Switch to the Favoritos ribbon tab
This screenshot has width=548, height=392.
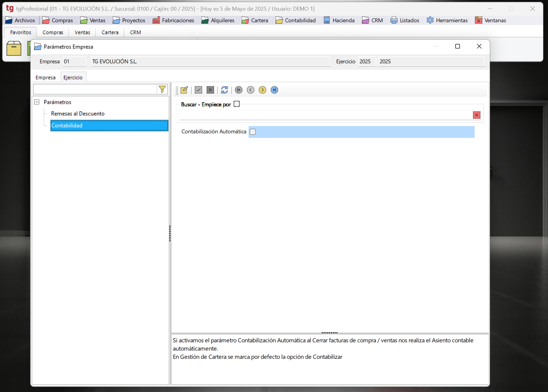20,32
